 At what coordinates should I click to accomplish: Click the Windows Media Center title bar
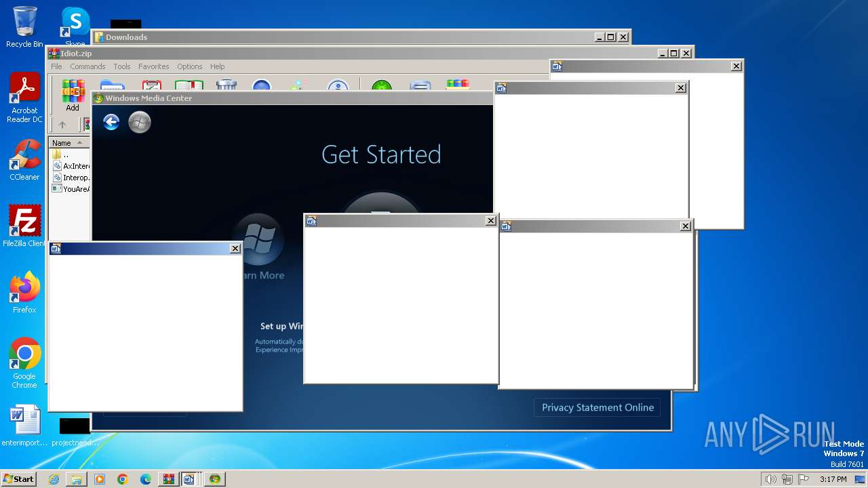(292, 98)
